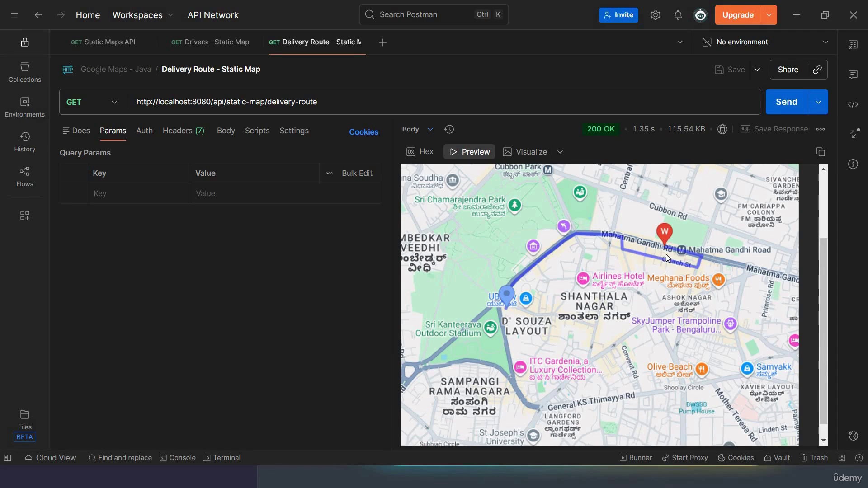Viewport: 868px width, 488px height.
Task: Open the Drivers - Static Map tab
Action: point(210,42)
